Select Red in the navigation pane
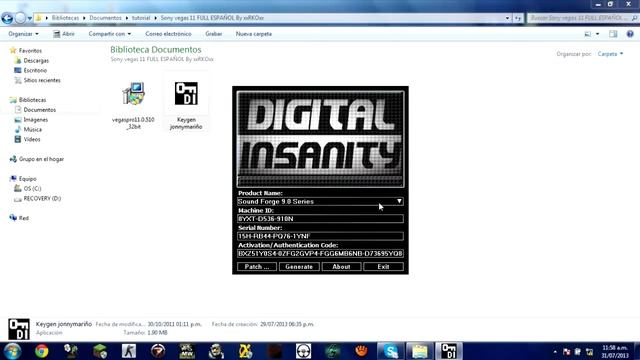The width and height of the screenshot is (640, 360). pos(19,218)
